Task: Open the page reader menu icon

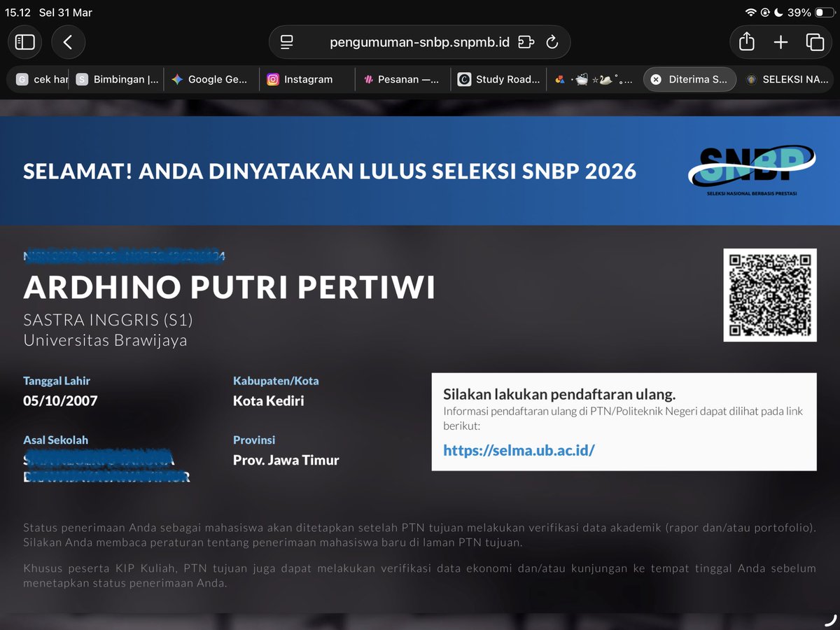Action: (286, 43)
